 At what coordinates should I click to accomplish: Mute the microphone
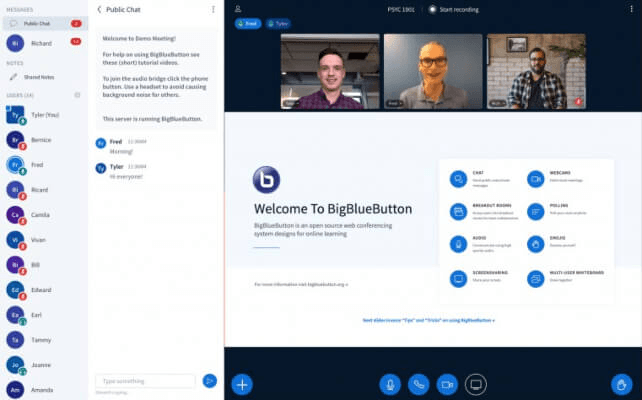390,383
